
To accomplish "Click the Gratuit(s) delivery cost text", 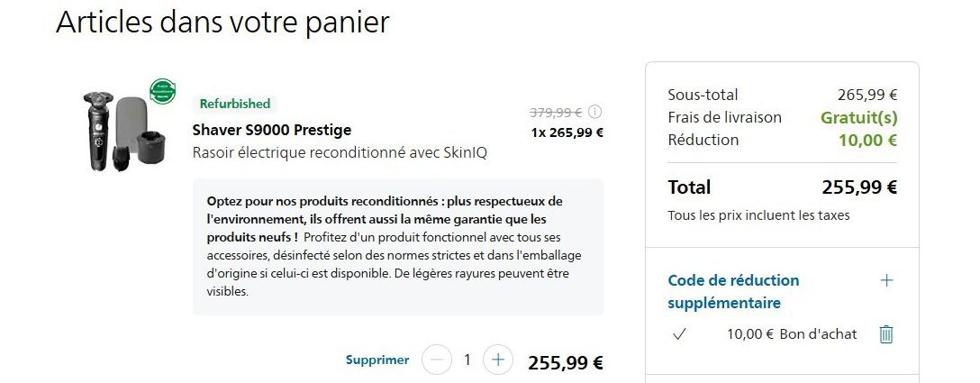I will [858, 117].
